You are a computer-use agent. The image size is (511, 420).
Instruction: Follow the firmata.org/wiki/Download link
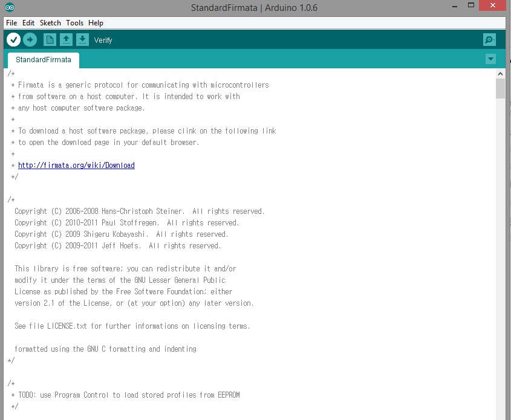(76, 166)
